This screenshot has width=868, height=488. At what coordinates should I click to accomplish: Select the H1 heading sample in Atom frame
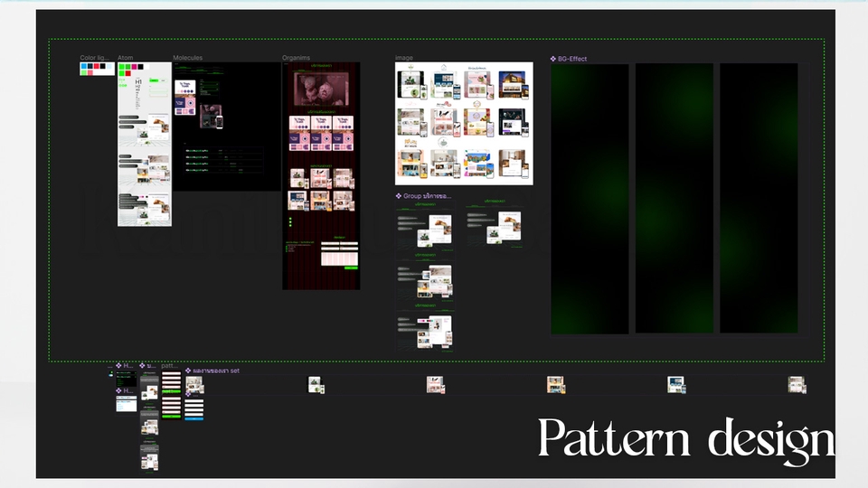click(138, 82)
